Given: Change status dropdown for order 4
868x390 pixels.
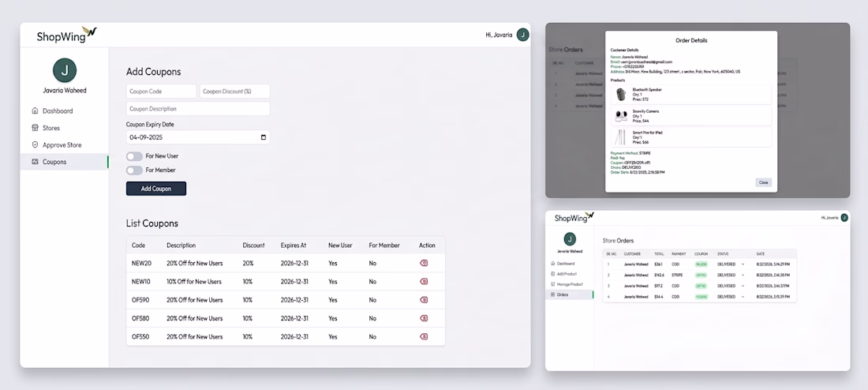Looking at the screenshot, I should point(731,297).
